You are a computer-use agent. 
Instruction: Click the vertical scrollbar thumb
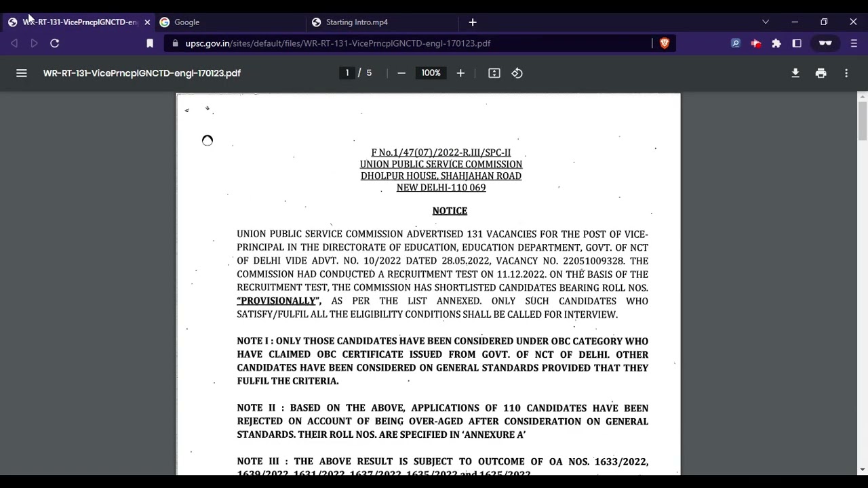point(862,121)
